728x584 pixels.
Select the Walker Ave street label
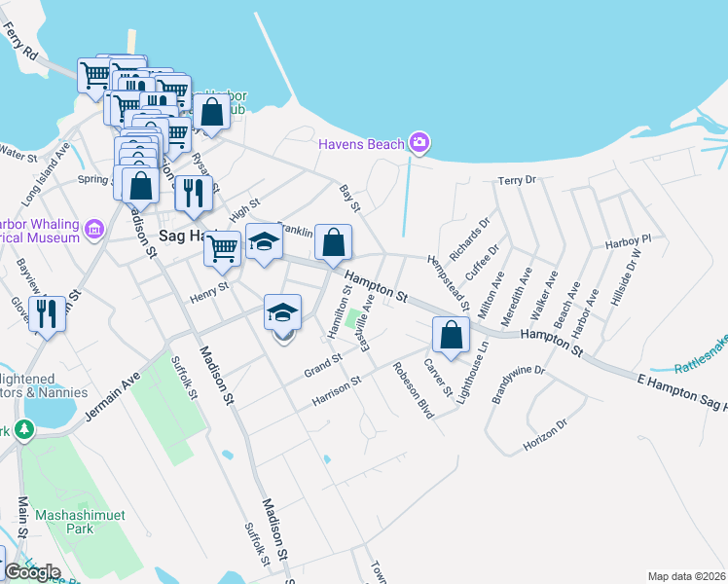point(544,296)
